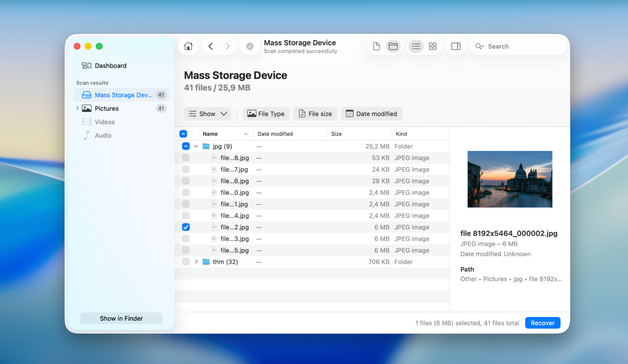628x364 pixels.
Task: Click the thm folder icon
Action: click(x=206, y=262)
